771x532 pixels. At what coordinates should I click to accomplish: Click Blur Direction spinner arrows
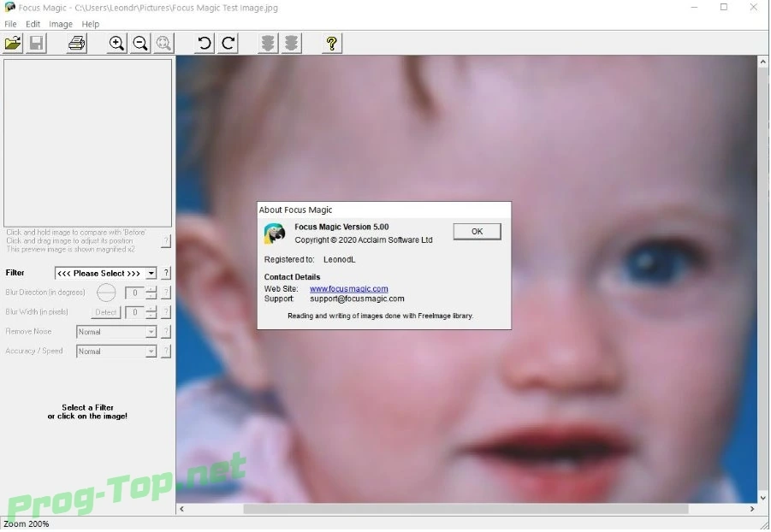tap(151, 293)
